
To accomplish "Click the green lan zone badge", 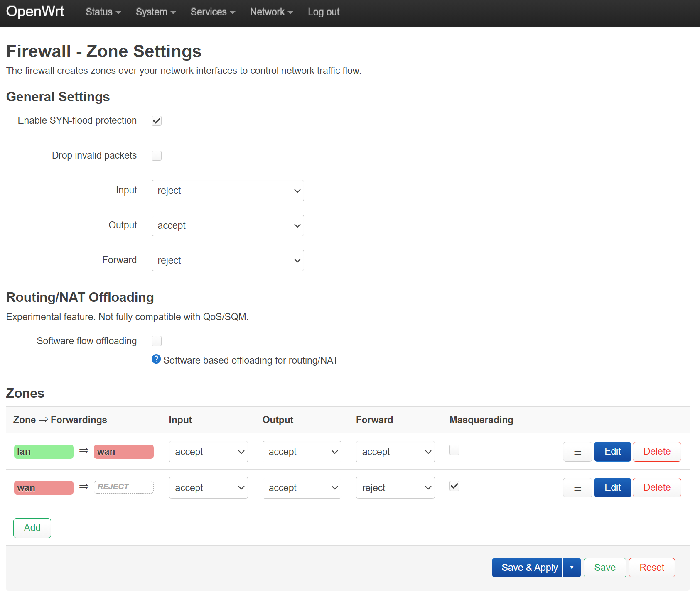I will coord(44,452).
